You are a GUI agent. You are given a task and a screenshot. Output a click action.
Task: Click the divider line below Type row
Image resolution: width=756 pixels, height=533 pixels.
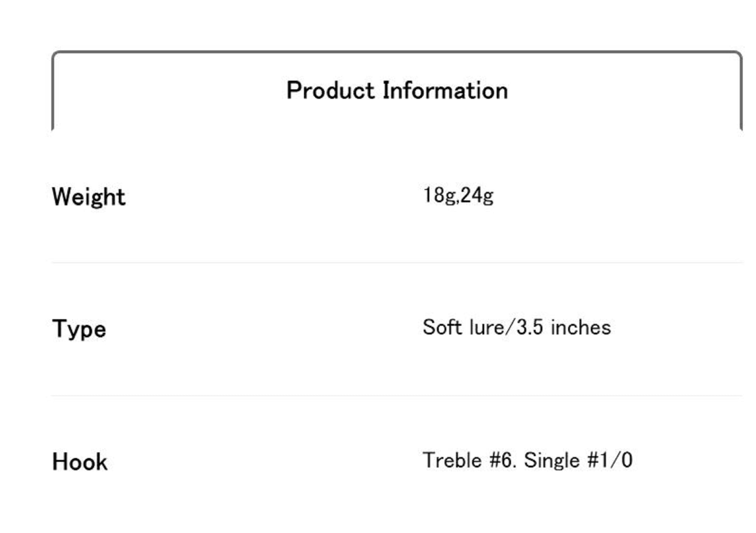[397, 396]
